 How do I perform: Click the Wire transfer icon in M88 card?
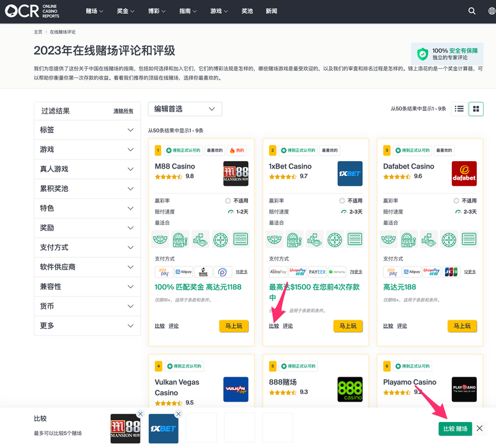coord(203,271)
